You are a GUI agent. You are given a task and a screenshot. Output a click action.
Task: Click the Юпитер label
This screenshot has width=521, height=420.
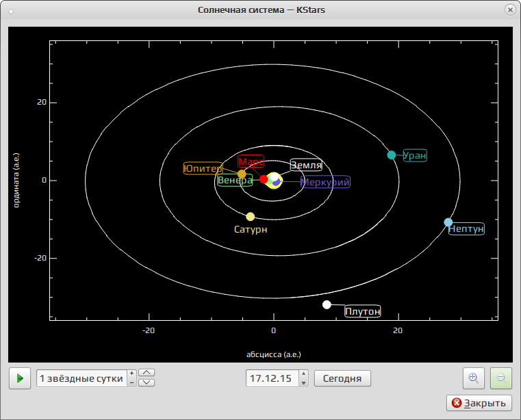pyautogui.click(x=203, y=168)
